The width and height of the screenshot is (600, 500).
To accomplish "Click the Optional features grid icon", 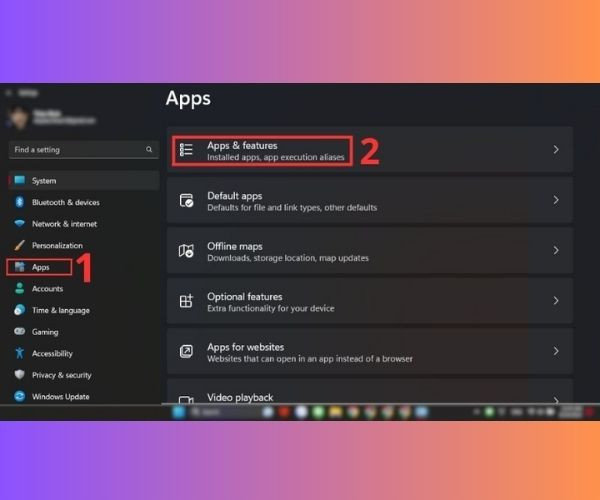I will [x=186, y=301].
